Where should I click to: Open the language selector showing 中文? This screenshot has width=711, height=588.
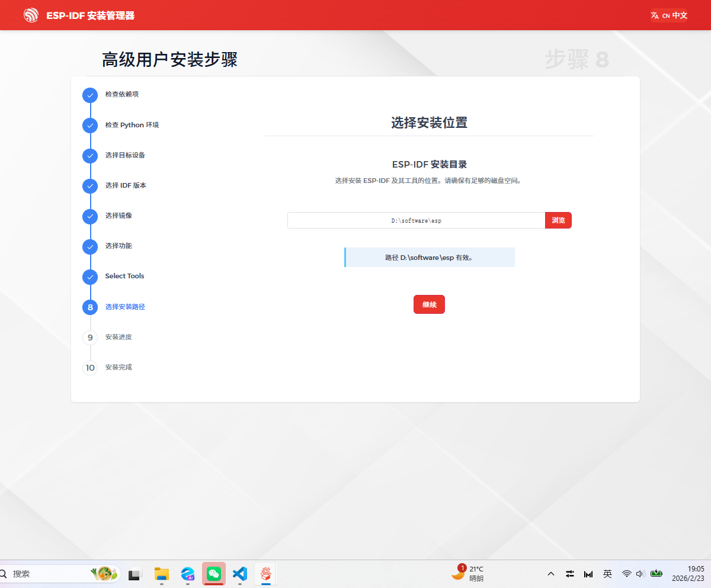click(669, 15)
